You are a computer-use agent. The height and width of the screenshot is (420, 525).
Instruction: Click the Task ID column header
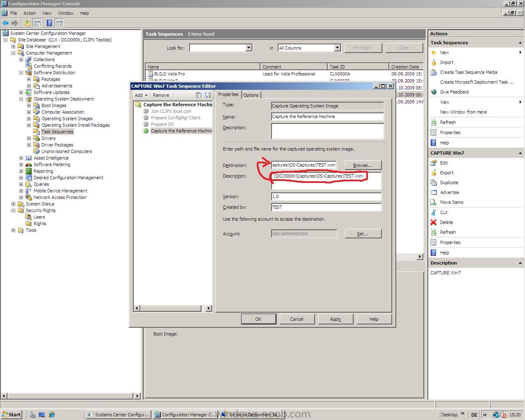(358, 66)
